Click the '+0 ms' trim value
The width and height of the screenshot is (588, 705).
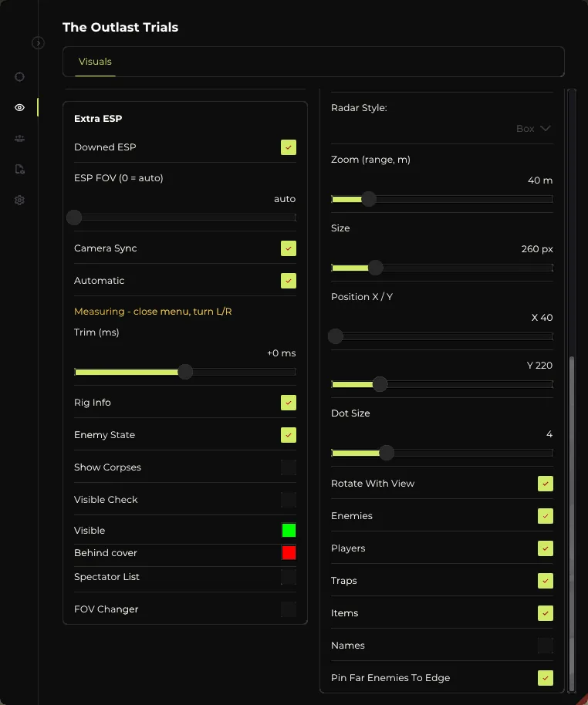tap(281, 353)
